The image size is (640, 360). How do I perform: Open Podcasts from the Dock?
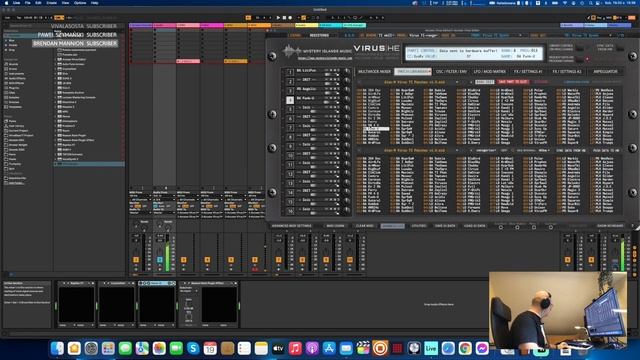coord(312,348)
